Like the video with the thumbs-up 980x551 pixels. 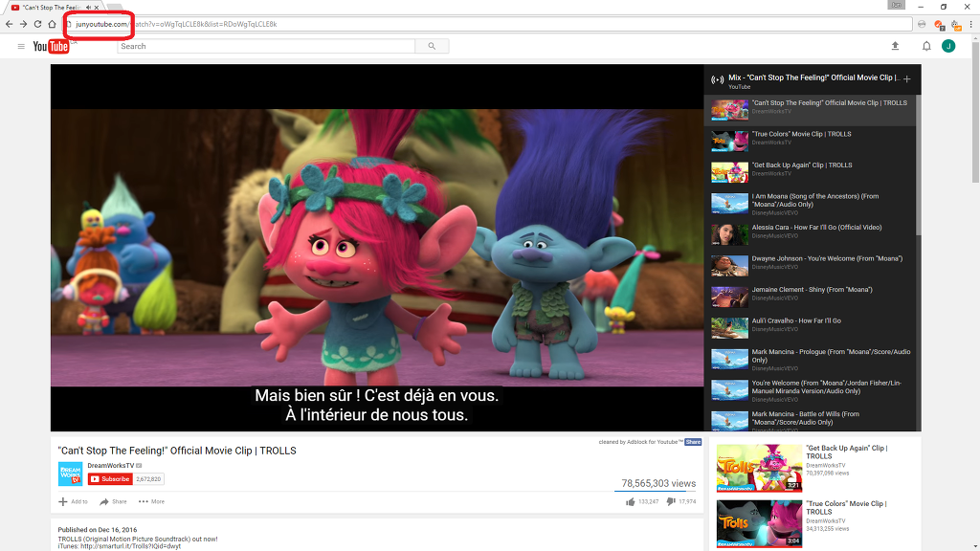(631, 501)
